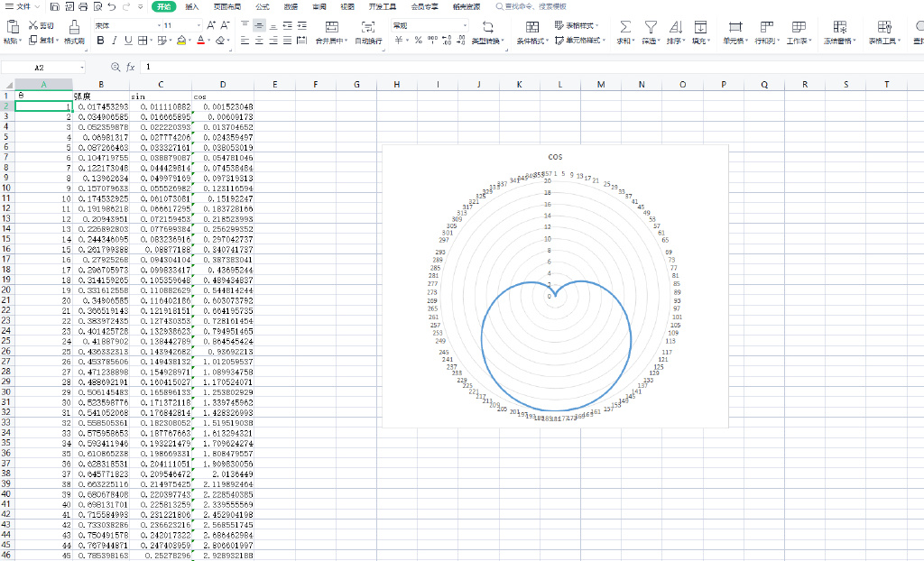Increase indent of cell content
924x561 pixels.
pos(301,25)
